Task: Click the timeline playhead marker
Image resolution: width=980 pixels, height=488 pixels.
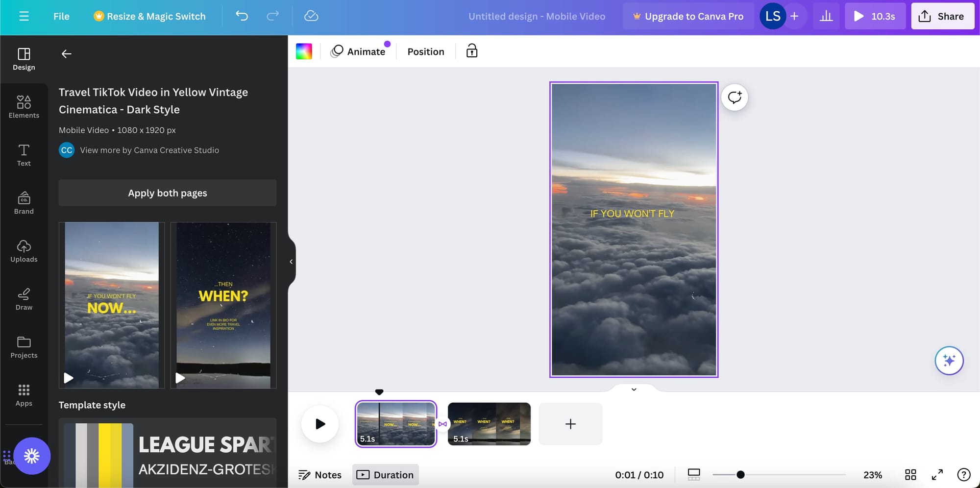Action: [379, 392]
